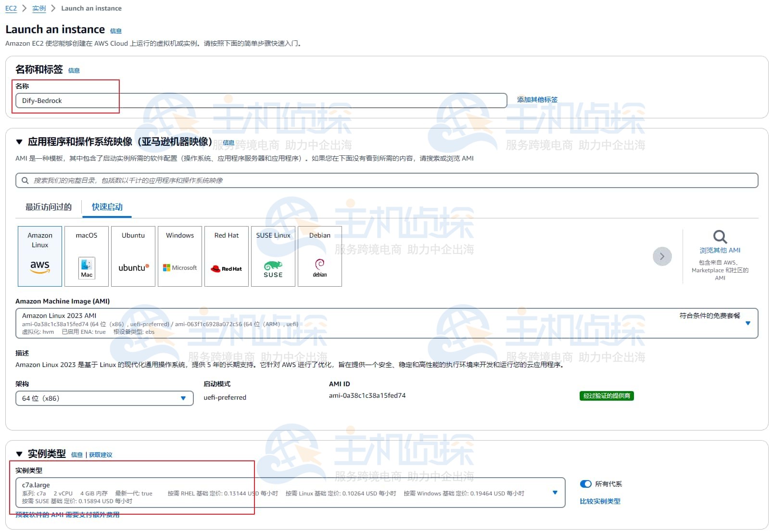
Task: Open the c7a.large instance type dropdown
Action: coord(290,493)
